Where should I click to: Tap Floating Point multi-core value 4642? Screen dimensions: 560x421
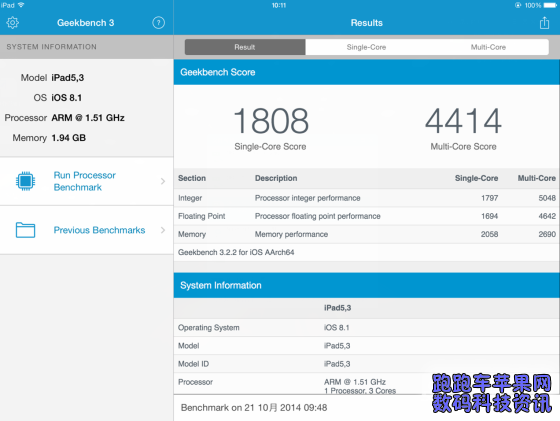click(x=547, y=216)
